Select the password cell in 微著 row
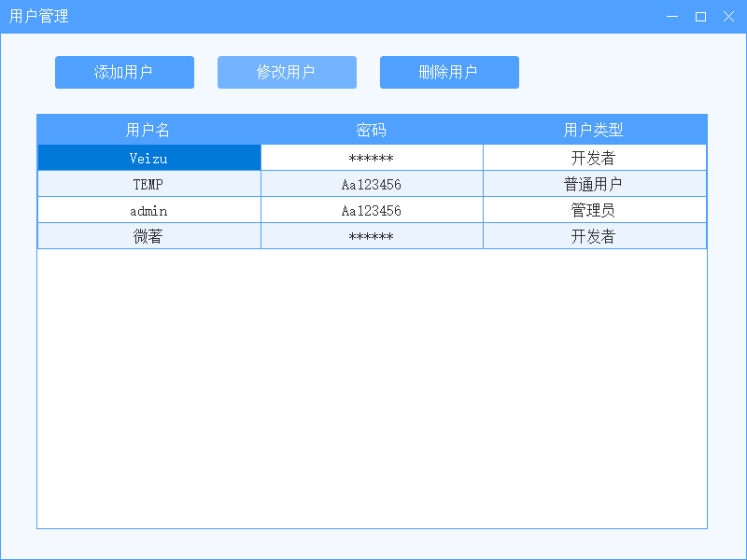The height and width of the screenshot is (560, 747). pos(372,236)
